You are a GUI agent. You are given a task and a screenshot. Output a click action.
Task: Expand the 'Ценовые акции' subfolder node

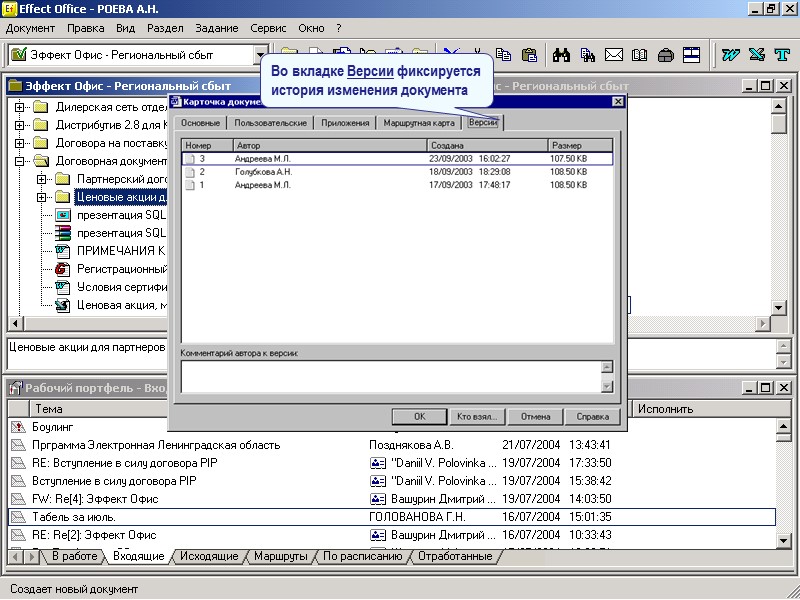(x=41, y=197)
